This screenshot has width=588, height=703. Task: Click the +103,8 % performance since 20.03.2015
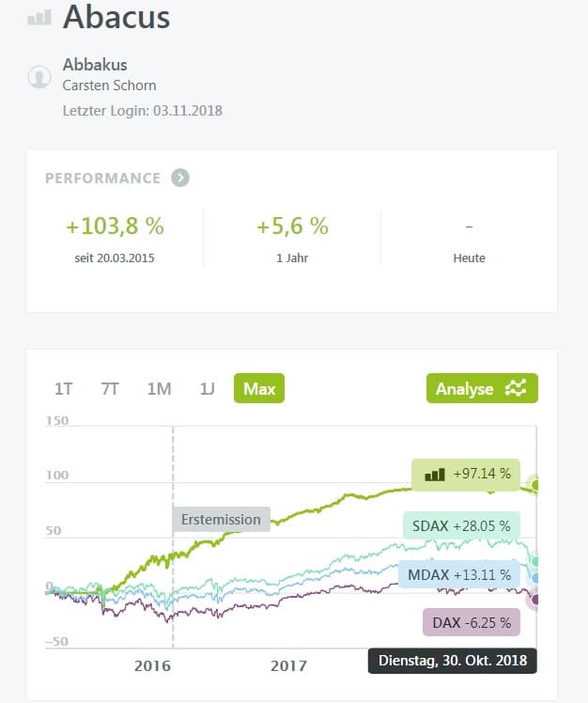(115, 227)
